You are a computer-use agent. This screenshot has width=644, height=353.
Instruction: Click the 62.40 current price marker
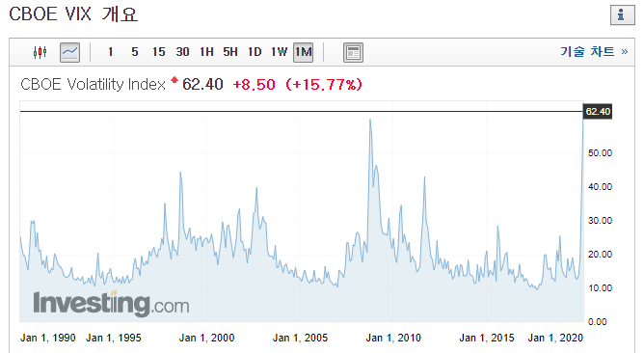[598, 111]
